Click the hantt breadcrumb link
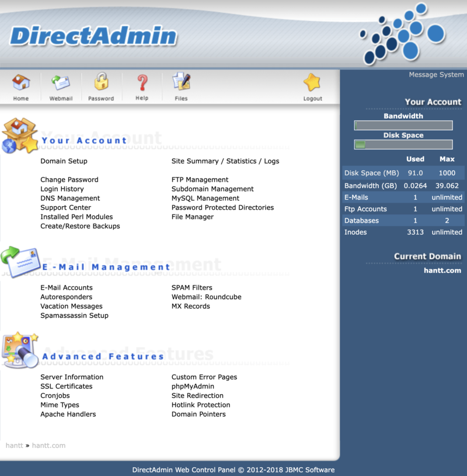The image size is (467, 476). 14,446
